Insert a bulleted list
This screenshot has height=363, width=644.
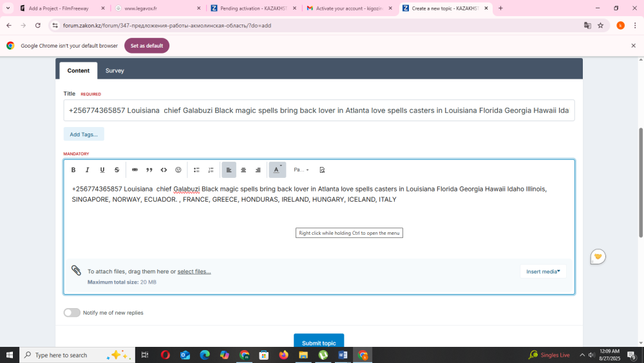(x=196, y=170)
